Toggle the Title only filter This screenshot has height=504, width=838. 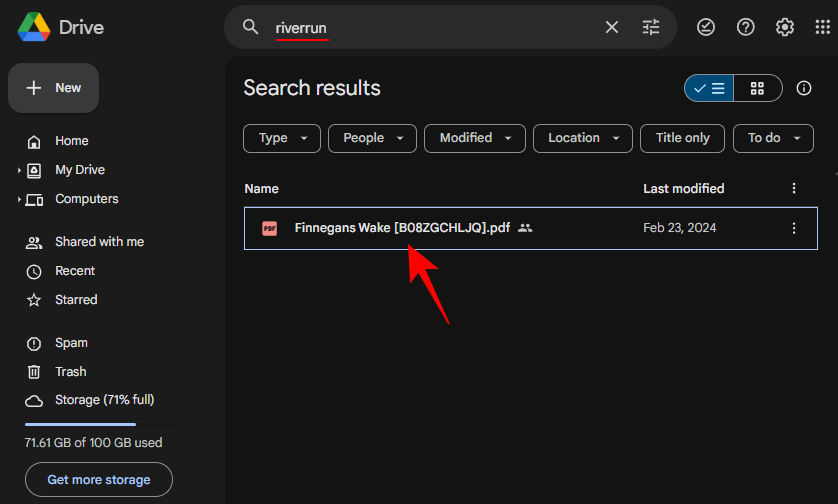coord(682,138)
